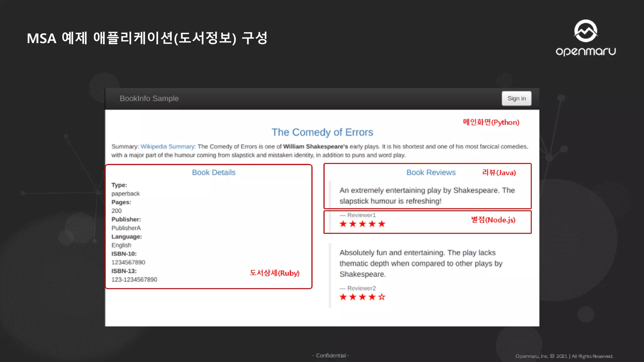This screenshot has width=644, height=362.
Task: Click Reviewer2's four-star rating
Action: click(362, 297)
